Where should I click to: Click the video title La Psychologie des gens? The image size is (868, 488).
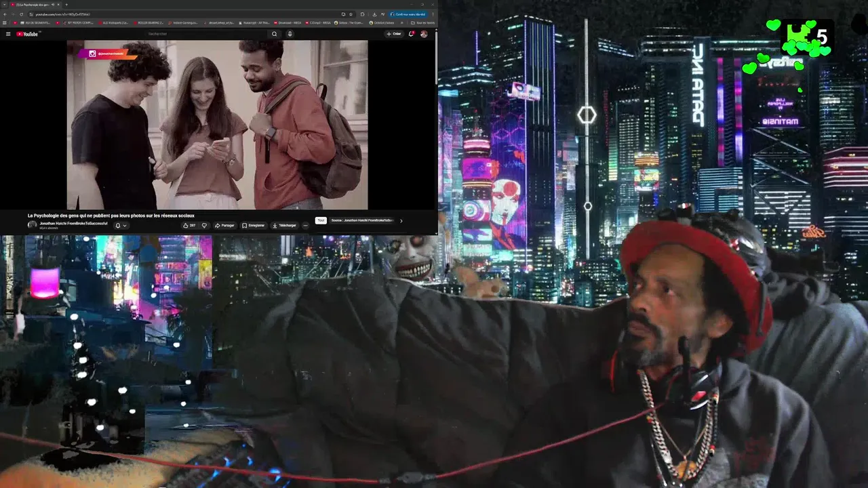click(111, 216)
